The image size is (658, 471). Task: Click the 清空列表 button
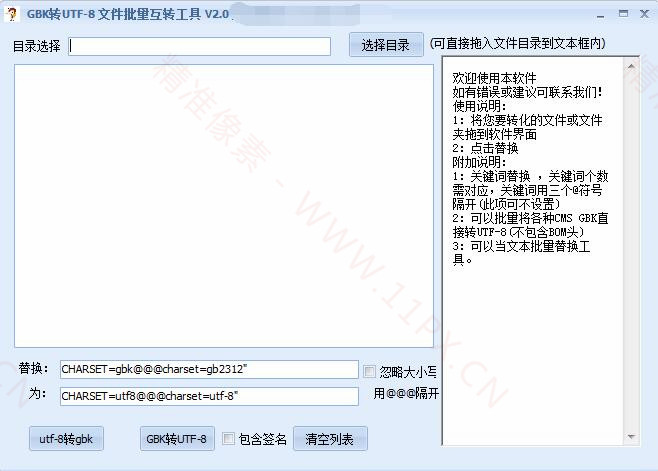330,439
